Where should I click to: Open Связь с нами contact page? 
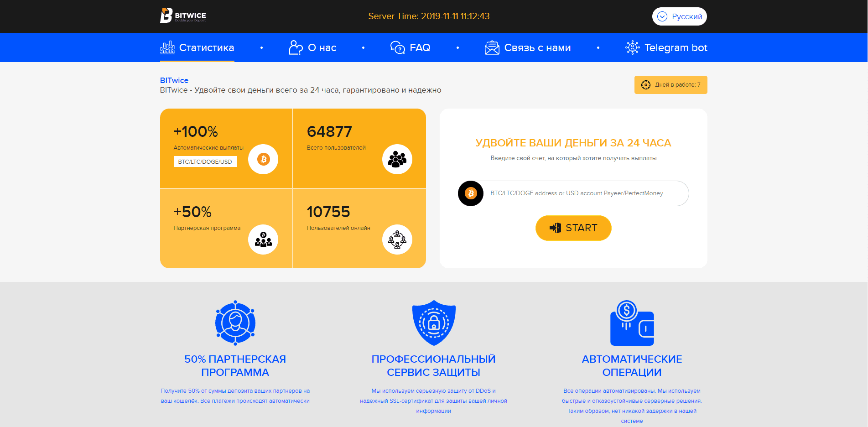528,47
